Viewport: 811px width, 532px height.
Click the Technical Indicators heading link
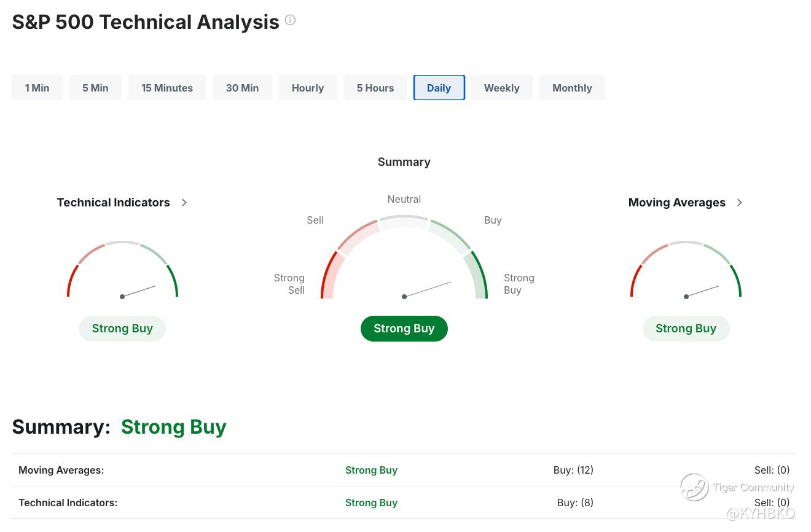[x=113, y=203]
